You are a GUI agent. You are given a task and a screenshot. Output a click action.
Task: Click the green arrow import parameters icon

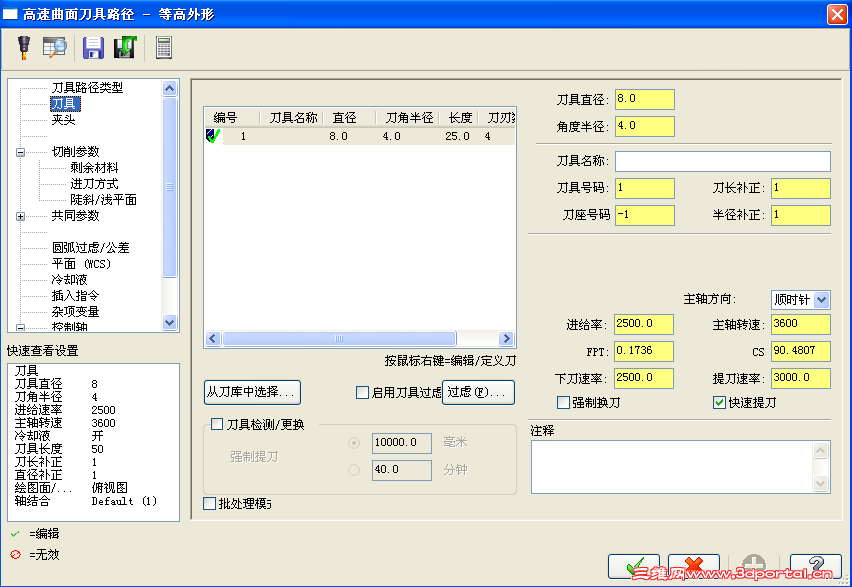pos(123,47)
